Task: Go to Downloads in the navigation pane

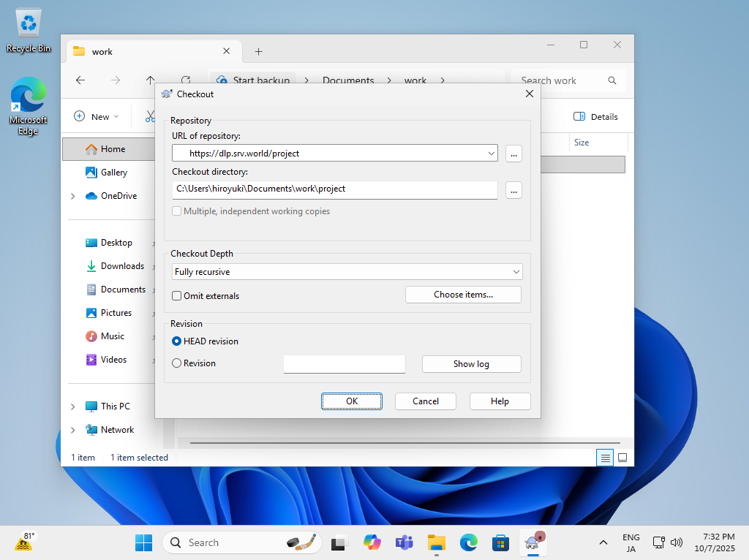Action: [122, 266]
